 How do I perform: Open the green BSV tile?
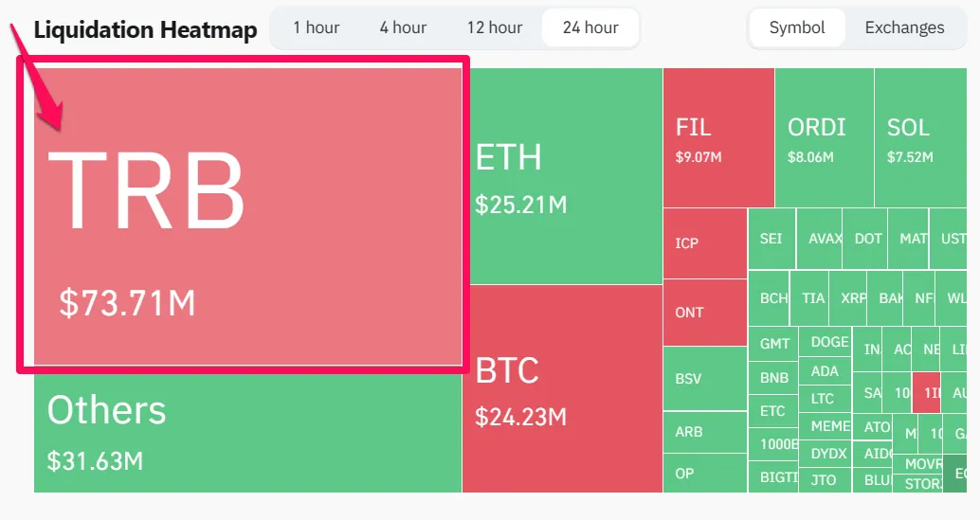tap(705, 378)
